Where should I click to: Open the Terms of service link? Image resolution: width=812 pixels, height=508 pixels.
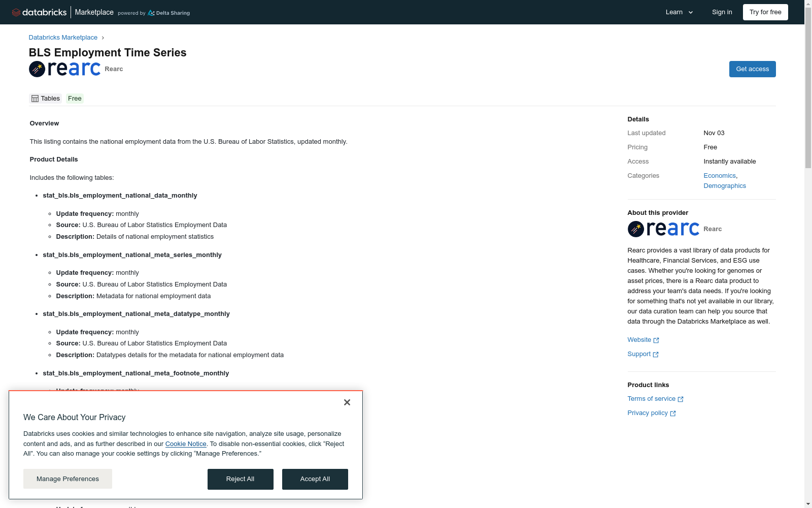click(651, 399)
